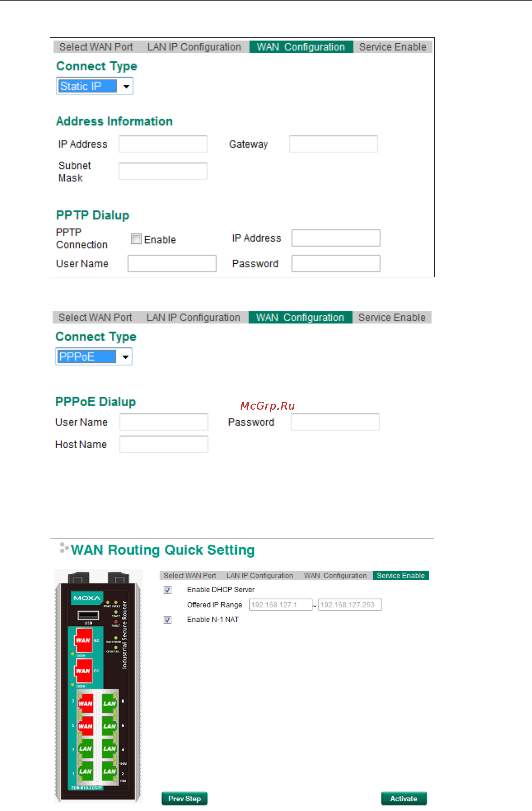This screenshot has height=811, width=532.
Task: Click the Address Information heading
Action: 114,121
